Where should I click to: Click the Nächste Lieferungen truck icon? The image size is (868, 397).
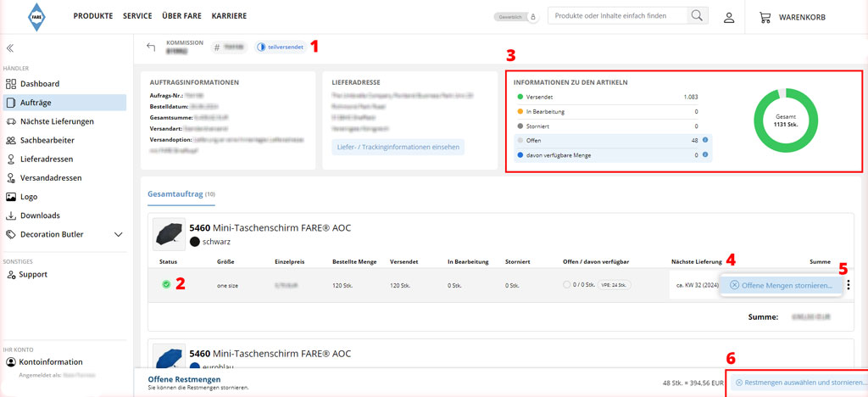click(x=11, y=121)
